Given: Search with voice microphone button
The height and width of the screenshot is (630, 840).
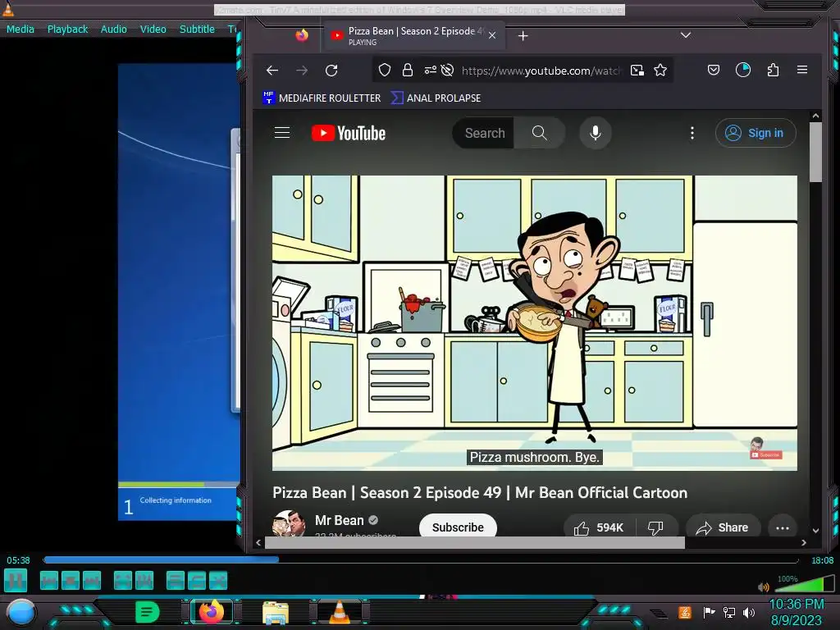Looking at the screenshot, I should click(x=596, y=133).
